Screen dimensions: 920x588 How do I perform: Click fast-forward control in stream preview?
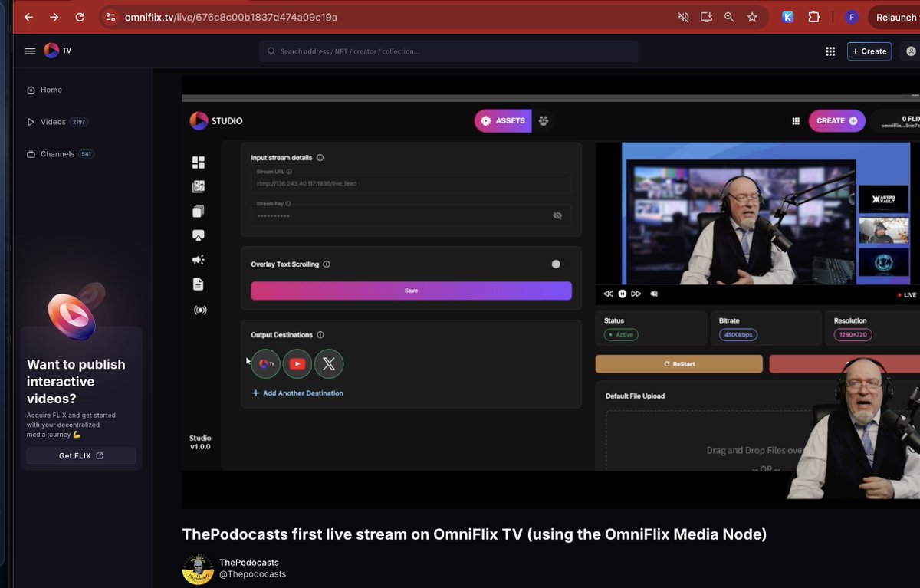637,294
